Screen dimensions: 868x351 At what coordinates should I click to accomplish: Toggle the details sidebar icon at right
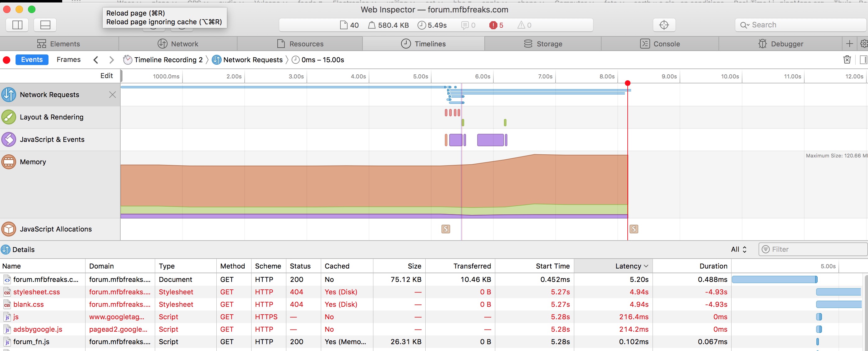pos(863,60)
